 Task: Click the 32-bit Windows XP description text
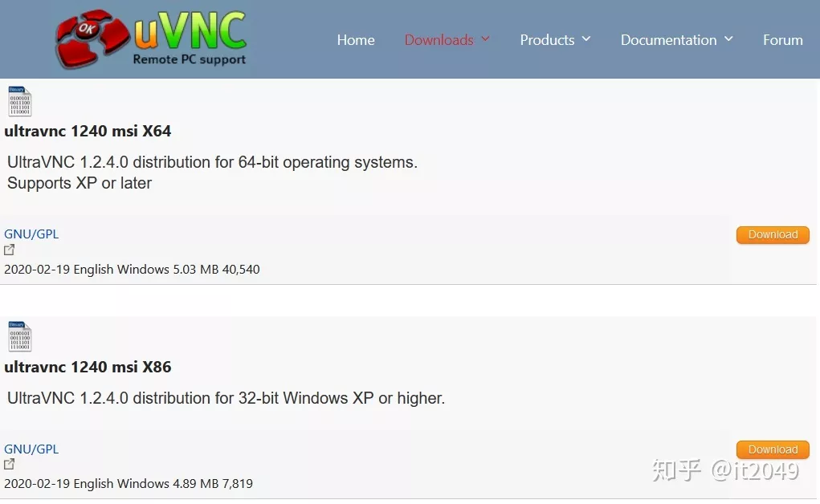click(x=226, y=398)
